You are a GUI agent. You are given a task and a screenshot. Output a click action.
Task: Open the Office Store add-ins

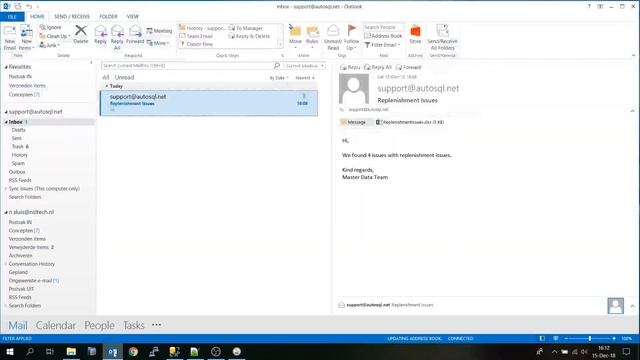415,35
